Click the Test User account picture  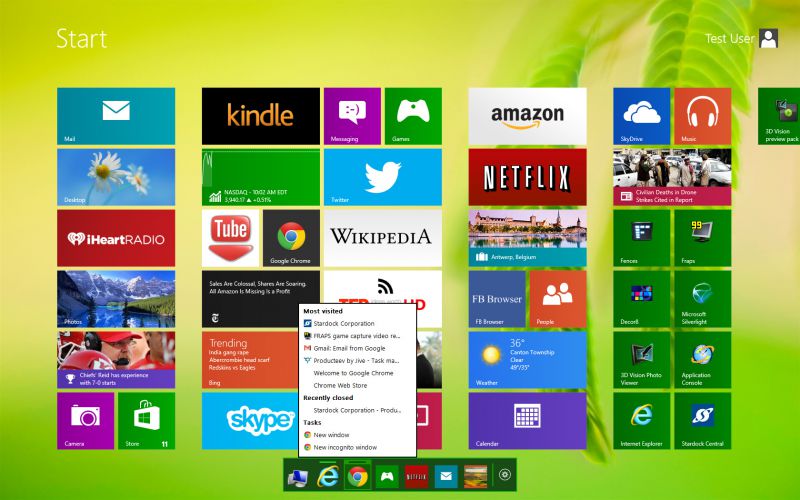768,39
